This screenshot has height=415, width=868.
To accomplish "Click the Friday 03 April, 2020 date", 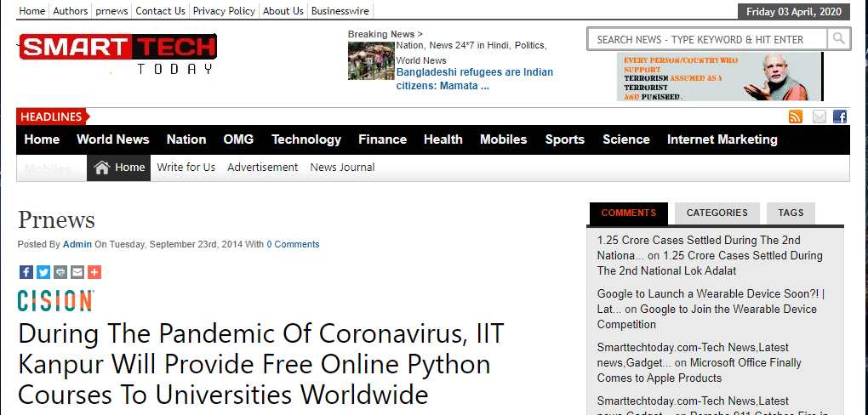I will click(794, 12).
